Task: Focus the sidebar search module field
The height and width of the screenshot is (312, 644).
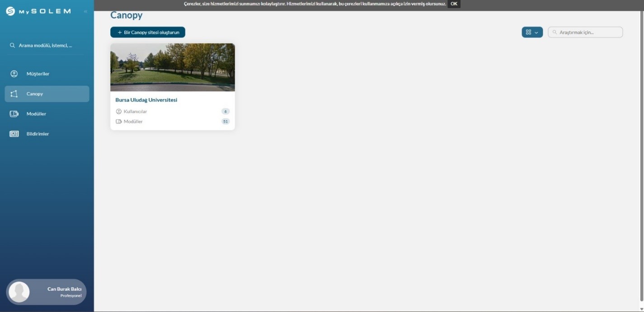Action: point(45,46)
